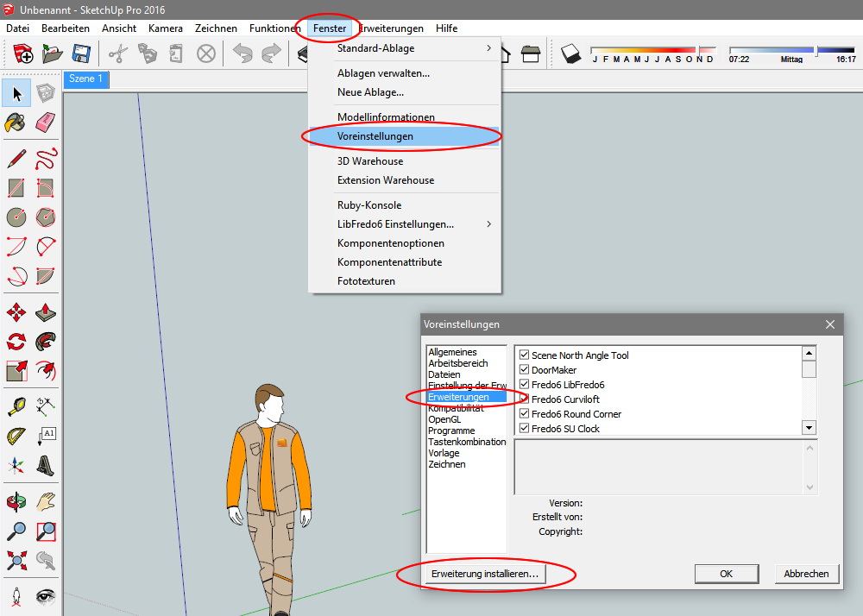Uncheck the DoorMaker extension
Viewport: 863px width, 616px height.
pos(524,370)
